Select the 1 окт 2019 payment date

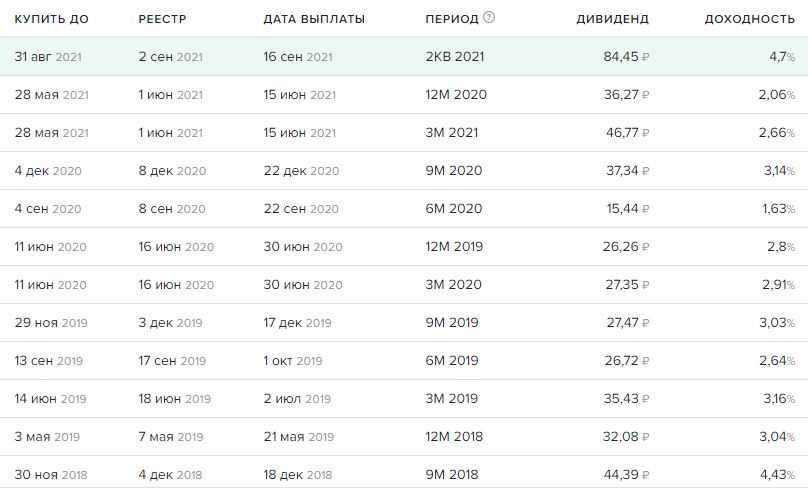click(x=293, y=361)
